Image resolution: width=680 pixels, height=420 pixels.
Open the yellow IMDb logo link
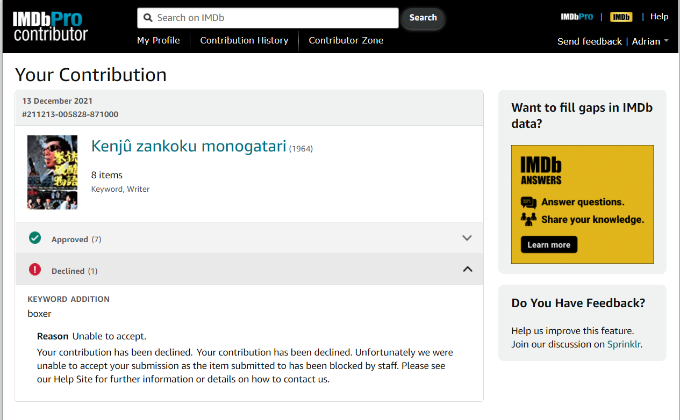pos(621,17)
